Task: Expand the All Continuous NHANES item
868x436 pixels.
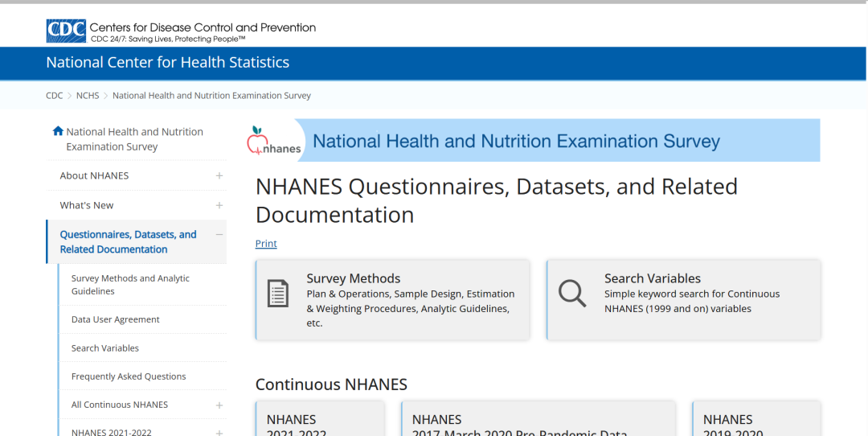Action: (x=219, y=405)
